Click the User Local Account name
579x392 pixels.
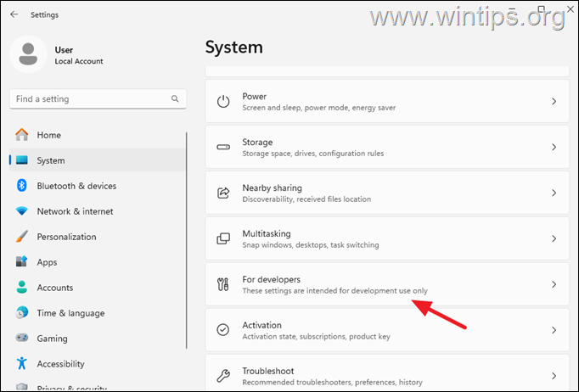point(79,55)
